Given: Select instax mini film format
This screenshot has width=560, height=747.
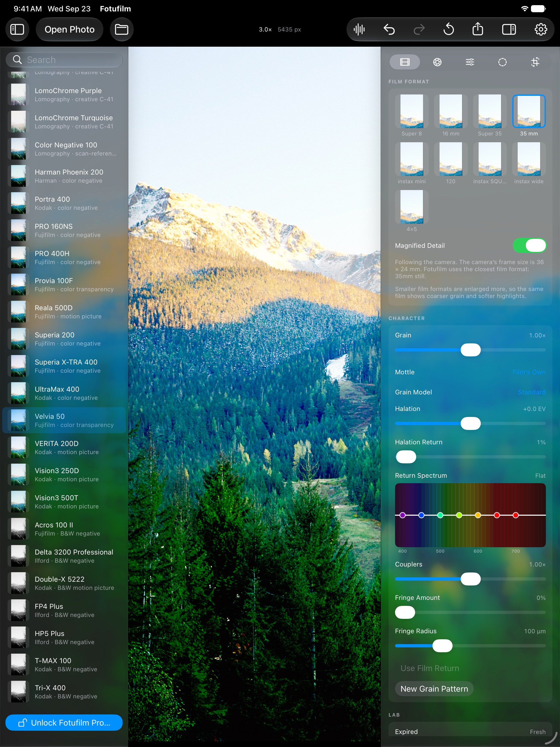Looking at the screenshot, I should click(412, 163).
